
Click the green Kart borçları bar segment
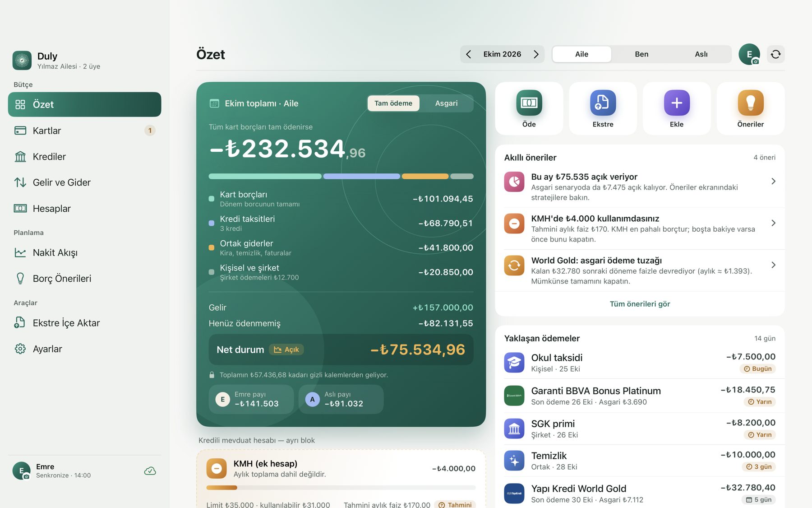(265, 176)
